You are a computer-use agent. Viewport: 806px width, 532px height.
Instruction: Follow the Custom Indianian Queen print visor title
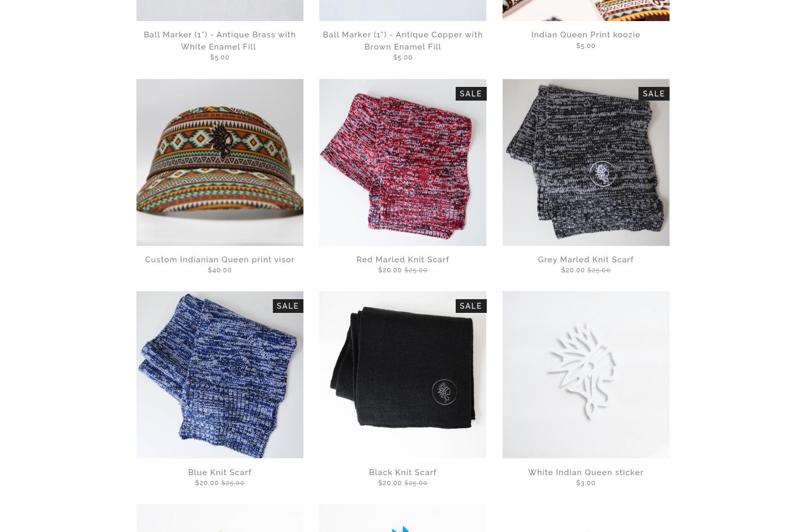click(x=220, y=260)
